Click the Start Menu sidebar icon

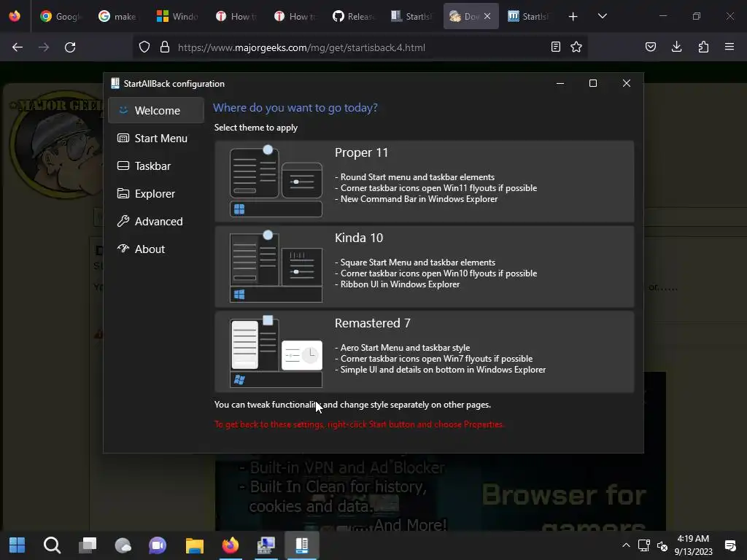click(x=123, y=138)
